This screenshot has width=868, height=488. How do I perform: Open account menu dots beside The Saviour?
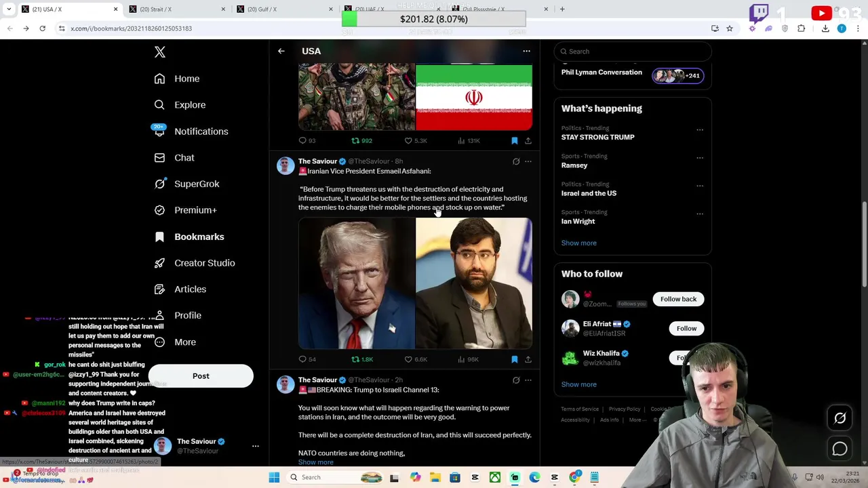pyautogui.click(x=256, y=446)
